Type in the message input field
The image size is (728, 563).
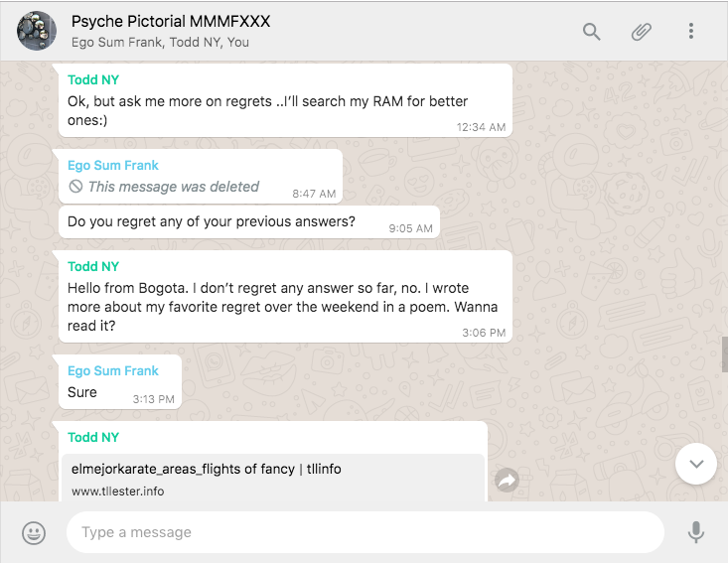[x=364, y=532]
